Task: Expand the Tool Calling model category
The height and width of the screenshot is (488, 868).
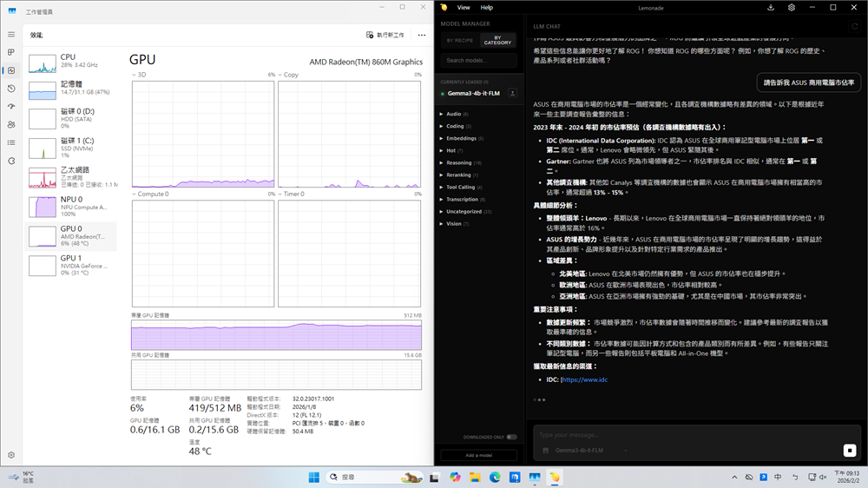Action: [x=460, y=187]
